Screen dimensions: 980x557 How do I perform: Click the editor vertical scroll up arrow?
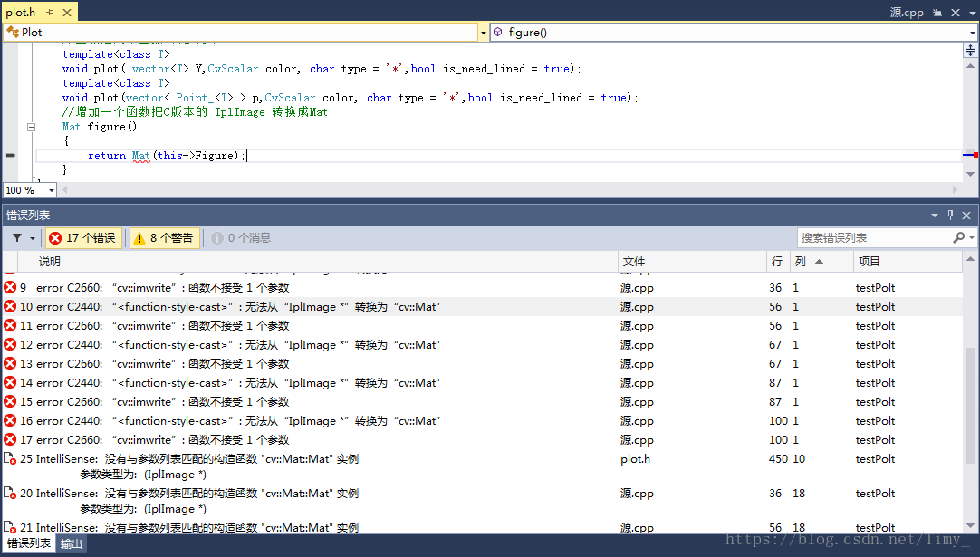pos(970,65)
